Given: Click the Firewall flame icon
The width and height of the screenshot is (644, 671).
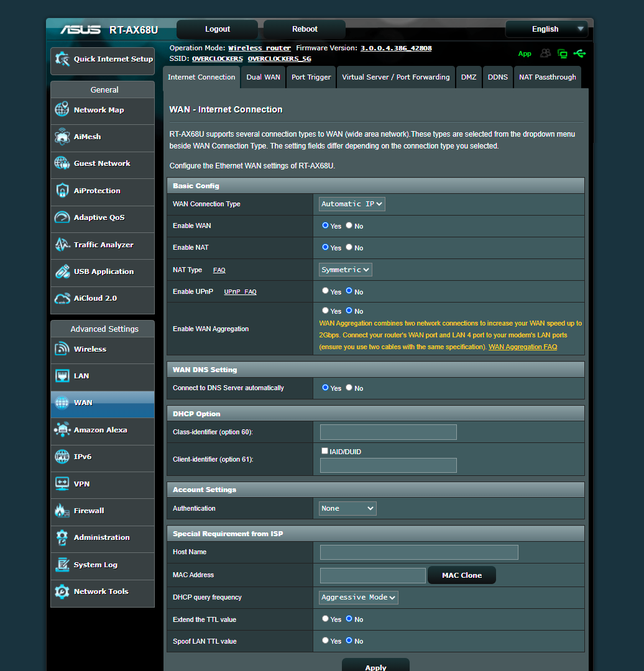Looking at the screenshot, I should point(62,511).
